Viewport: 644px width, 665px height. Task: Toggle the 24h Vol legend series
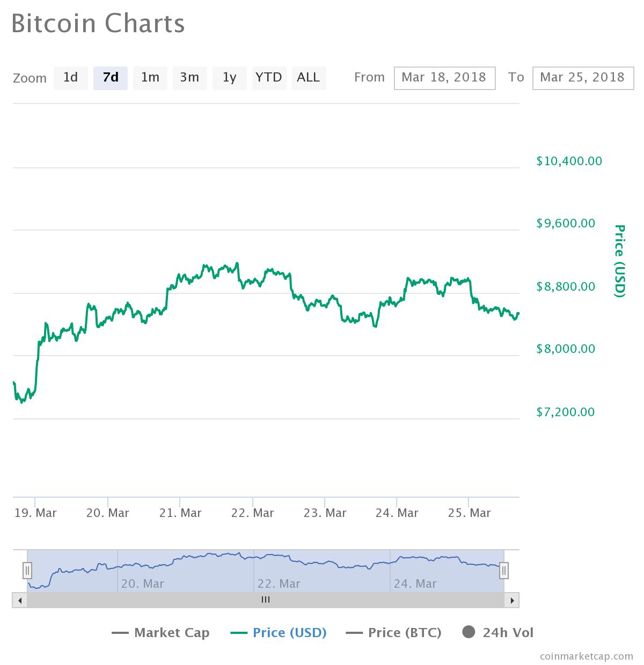497,633
